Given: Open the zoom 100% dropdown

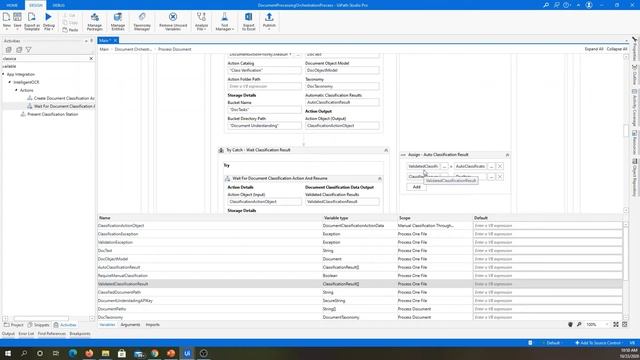Looking at the screenshot, I should (607, 324).
